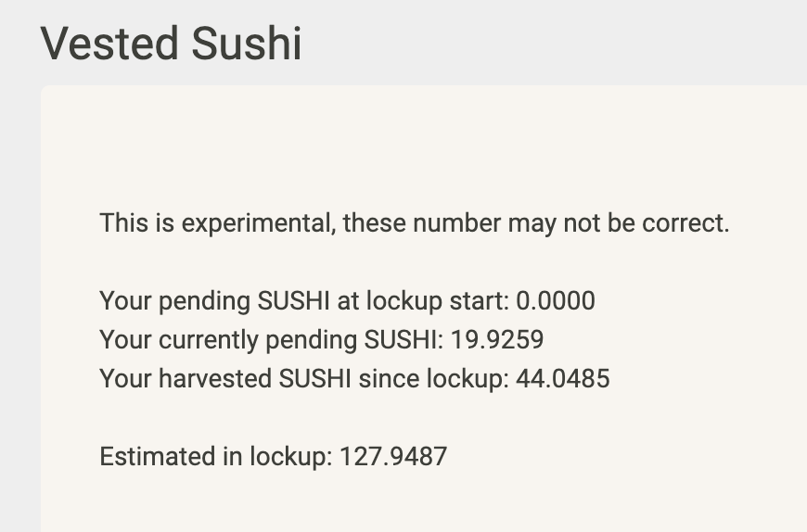Click the 0.0000 lockup start value
Image resolution: width=807 pixels, height=532 pixels.
[x=556, y=300]
